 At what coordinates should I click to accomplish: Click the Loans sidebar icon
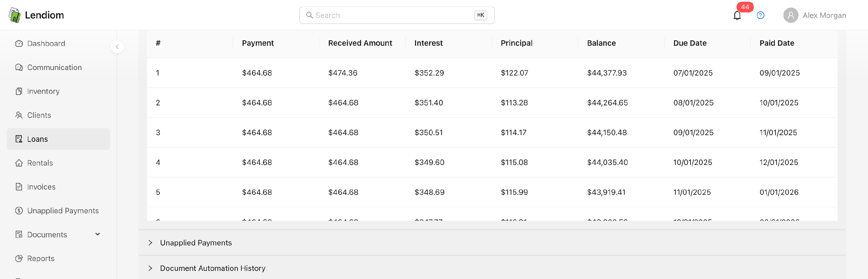19,139
